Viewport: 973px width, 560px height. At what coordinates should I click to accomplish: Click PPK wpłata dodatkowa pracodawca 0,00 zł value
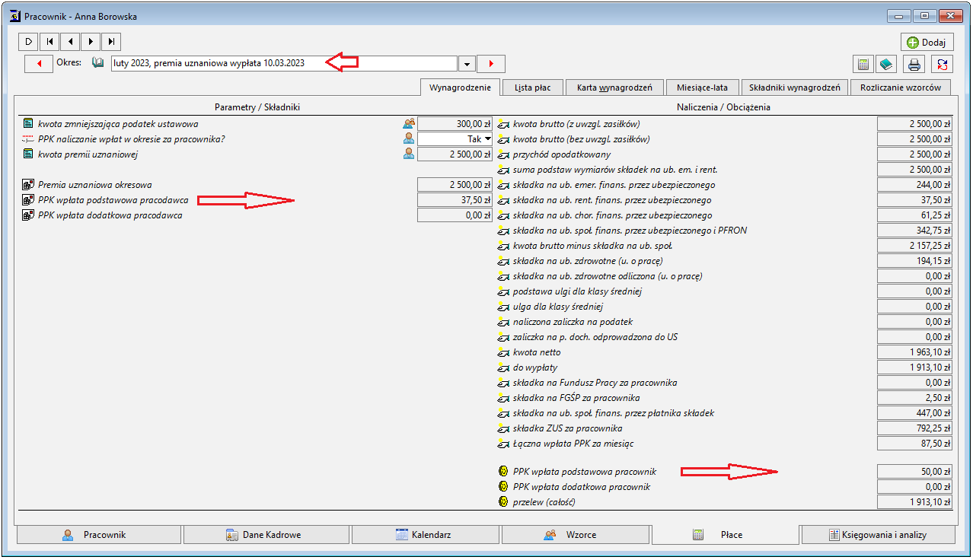[x=455, y=215]
